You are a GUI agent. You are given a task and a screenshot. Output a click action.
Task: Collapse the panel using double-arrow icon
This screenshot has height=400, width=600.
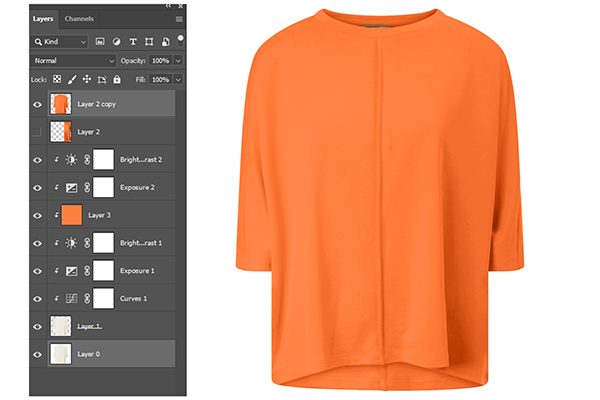point(168,6)
